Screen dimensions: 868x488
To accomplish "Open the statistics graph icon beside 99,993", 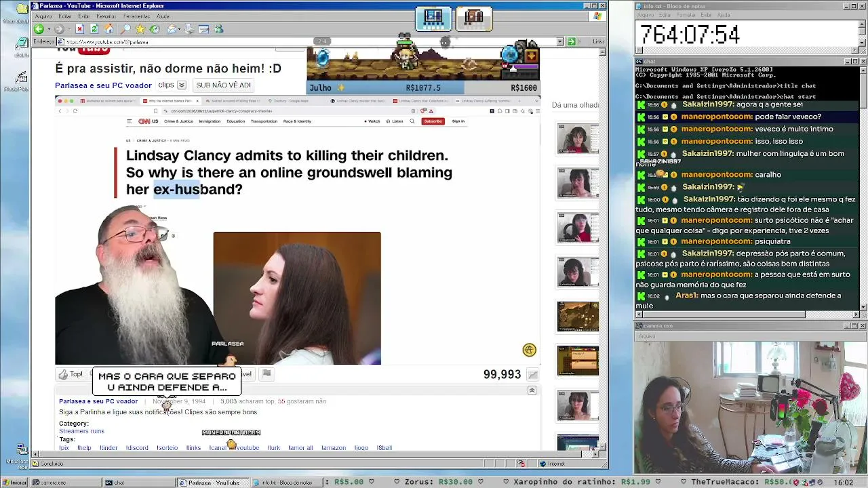I will (533, 375).
